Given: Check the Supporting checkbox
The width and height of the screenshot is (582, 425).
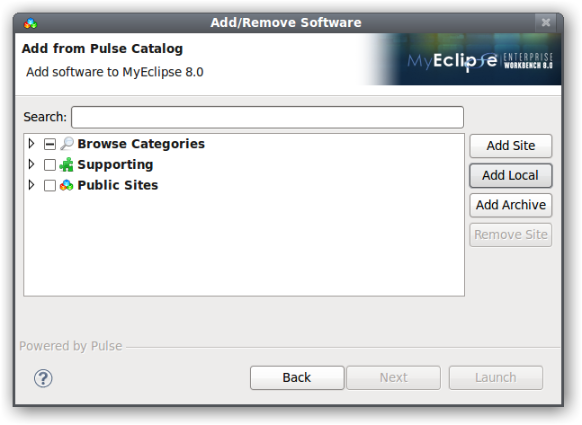Looking at the screenshot, I should pos(50,165).
